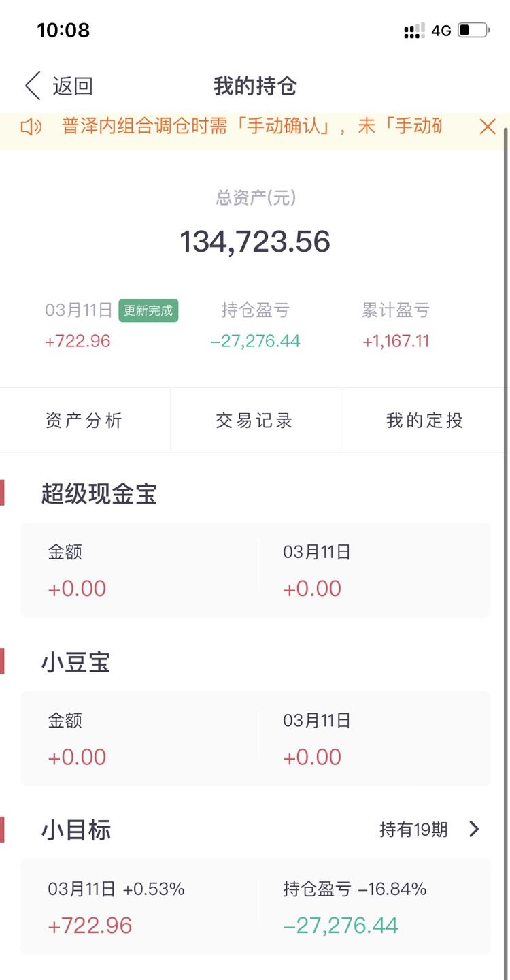Expand 持有19期 details
Image resolution: width=510 pixels, height=980 pixels.
click(x=413, y=830)
